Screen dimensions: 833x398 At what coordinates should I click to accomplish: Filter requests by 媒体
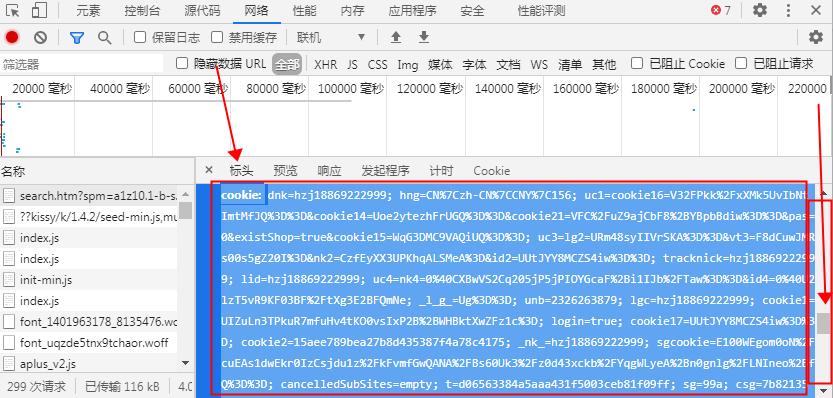click(x=440, y=65)
